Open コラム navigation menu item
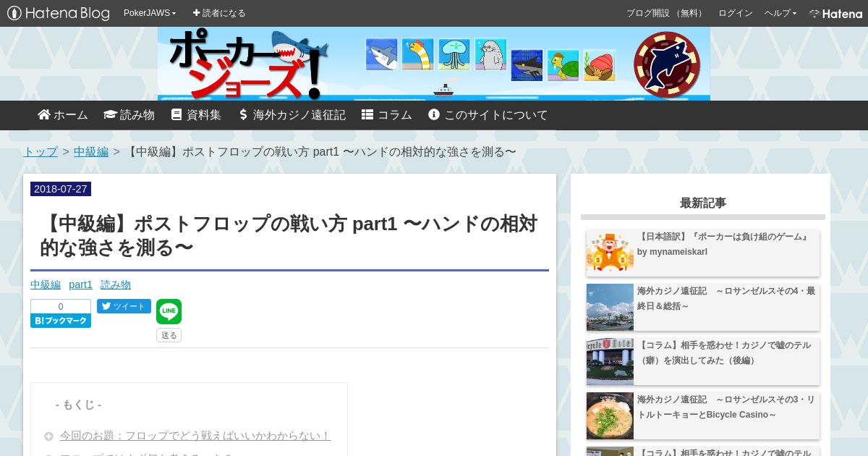This screenshot has width=868, height=456. click(386, 115)
